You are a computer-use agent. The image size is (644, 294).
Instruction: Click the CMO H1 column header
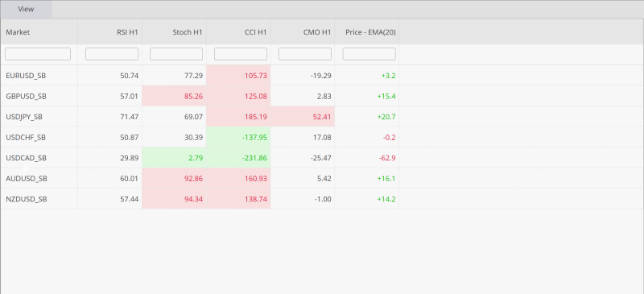[x=303, y=32]
